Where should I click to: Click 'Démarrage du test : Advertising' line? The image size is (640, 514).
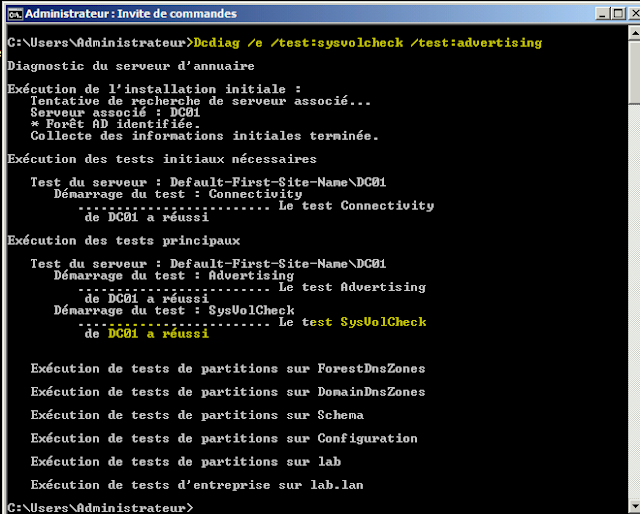click(174, 276)
